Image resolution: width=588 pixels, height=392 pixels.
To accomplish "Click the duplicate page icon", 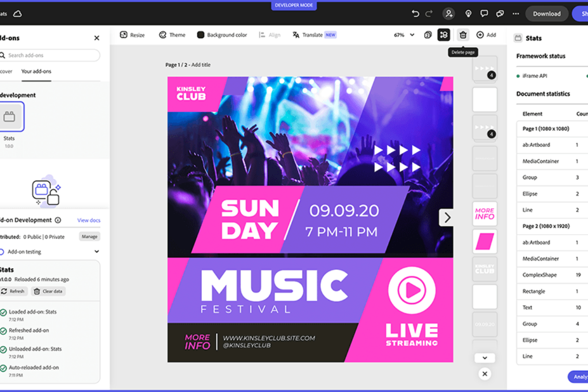I will coord(428,35).
